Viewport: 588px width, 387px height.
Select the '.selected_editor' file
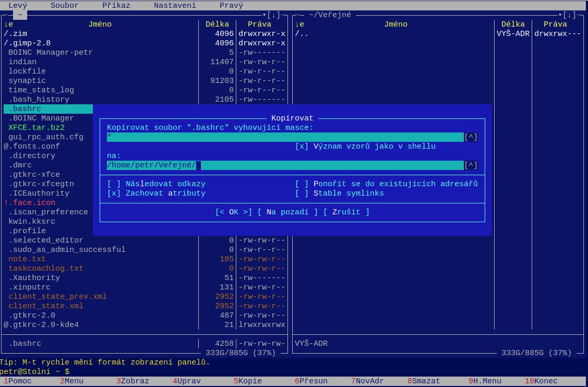[145, 240]
